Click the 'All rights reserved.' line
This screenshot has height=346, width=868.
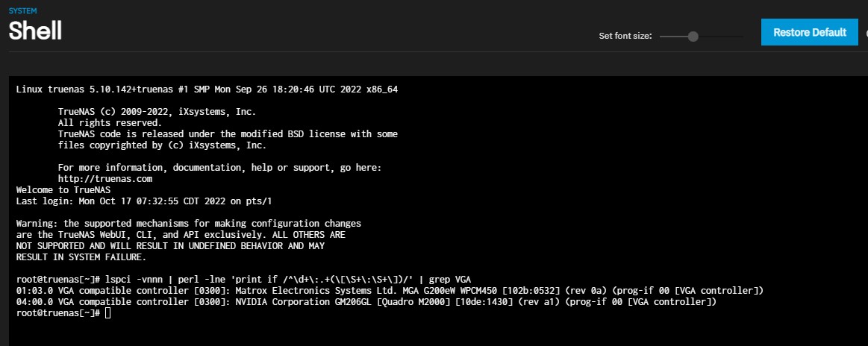pyautogui.click(x=110, y=123)
